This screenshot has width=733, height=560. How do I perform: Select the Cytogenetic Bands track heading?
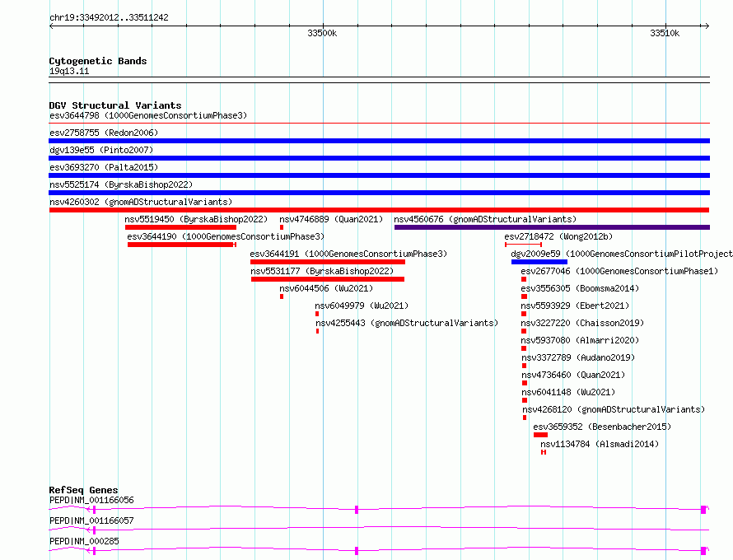pyautogui.click(x=98, y=61)
